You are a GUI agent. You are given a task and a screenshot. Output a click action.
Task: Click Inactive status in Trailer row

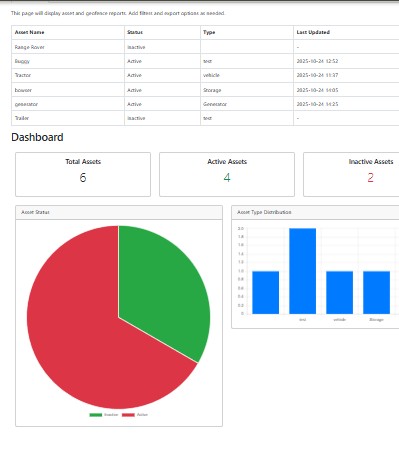coord(136,118)
